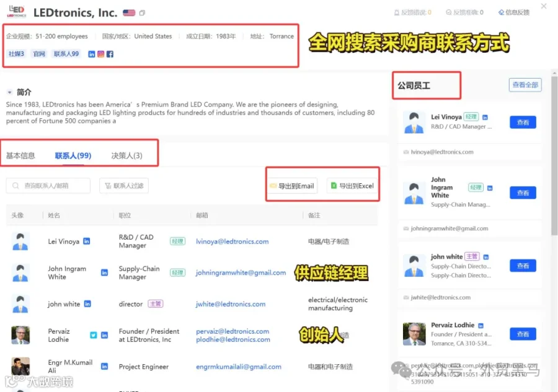Screen dimensions: 558x392
Task: Open John Ingram White's LinkedIn icon in table
Action: 104,272
